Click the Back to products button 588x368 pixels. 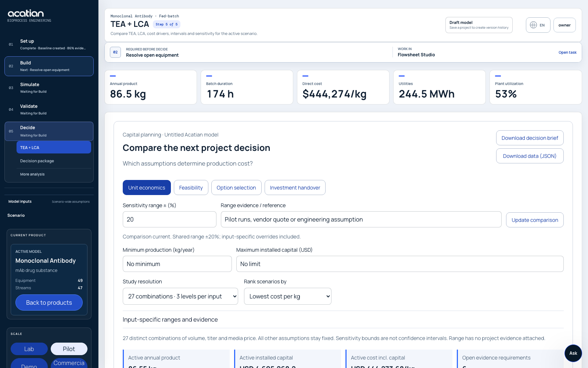click(49, 302)
